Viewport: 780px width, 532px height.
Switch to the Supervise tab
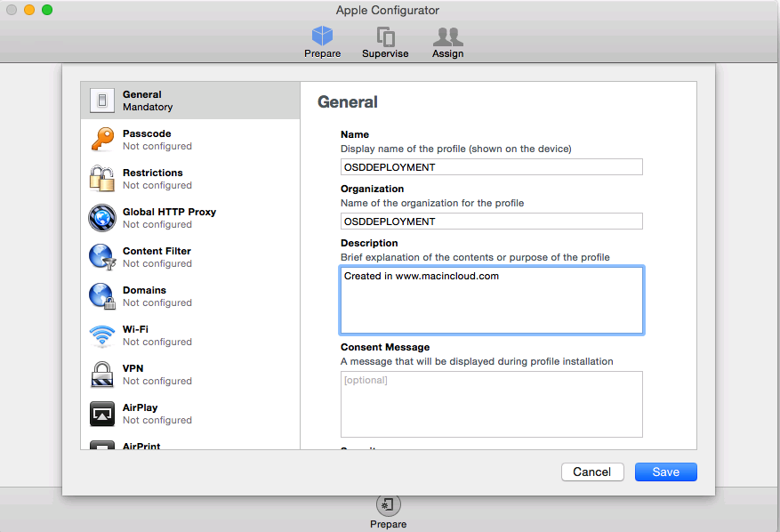click(x=385, y=42)
